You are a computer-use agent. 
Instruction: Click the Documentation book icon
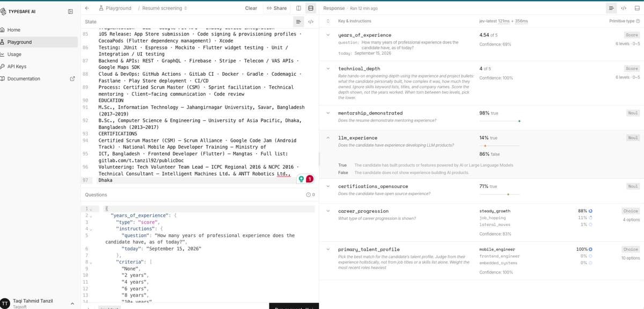coord(3,78)
